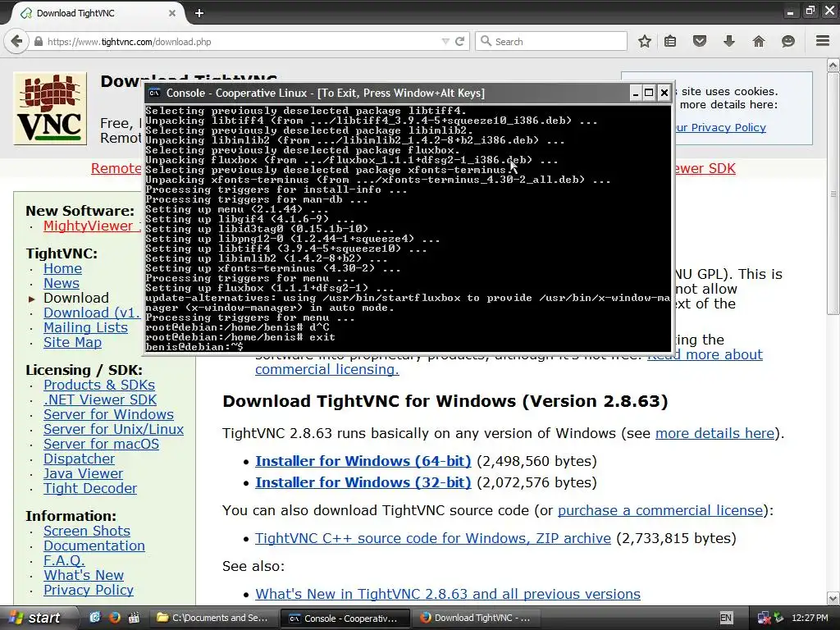Open the News sidebar link
This screenshot has width=840, height=630.
(61, 283)
